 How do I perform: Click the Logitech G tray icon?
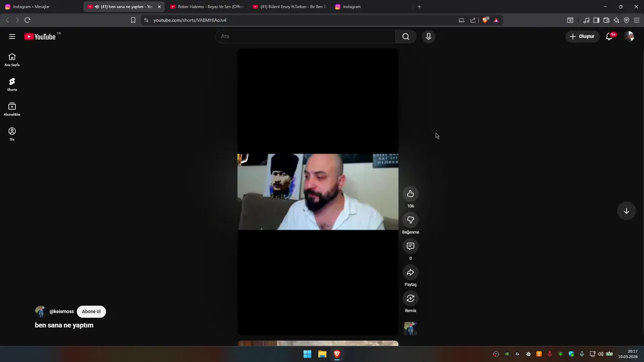(517, 354)
